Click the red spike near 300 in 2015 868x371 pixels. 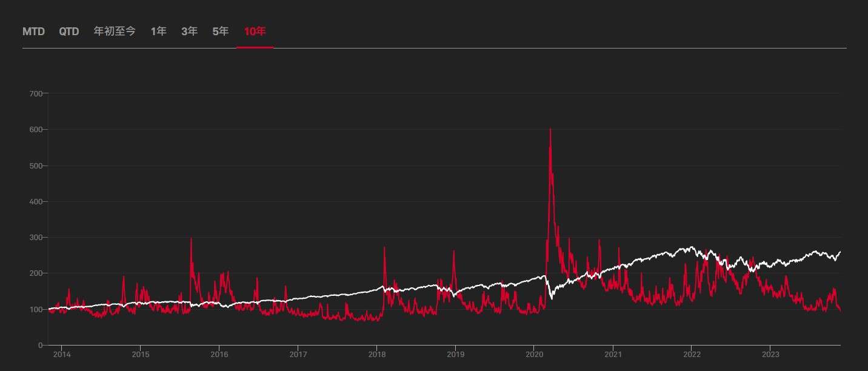click(191, 239)
